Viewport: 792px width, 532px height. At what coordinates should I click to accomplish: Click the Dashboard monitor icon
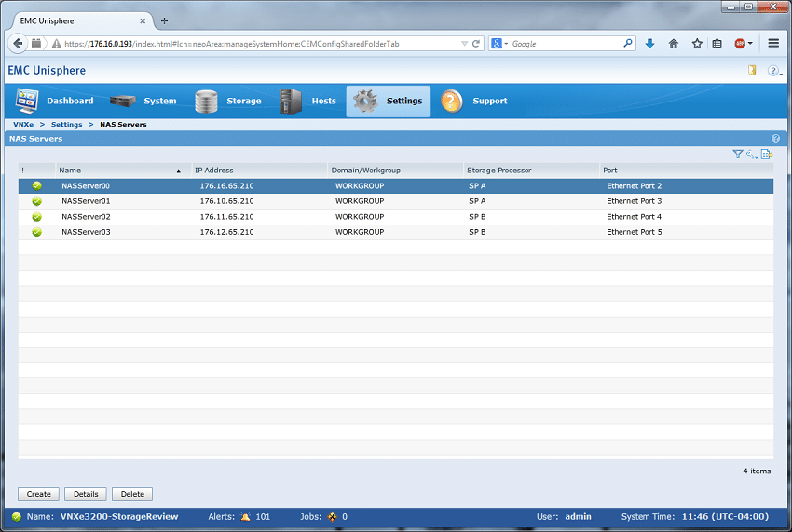click(x=27, y=101)
